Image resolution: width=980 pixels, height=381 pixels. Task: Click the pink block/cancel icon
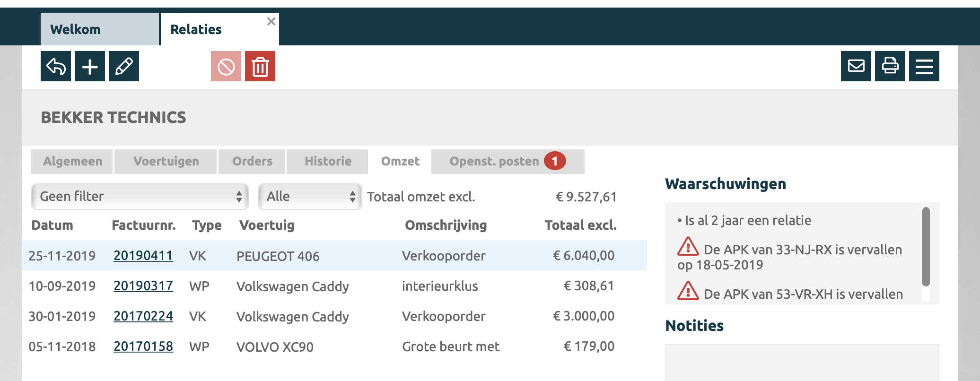tap(226, 66)
